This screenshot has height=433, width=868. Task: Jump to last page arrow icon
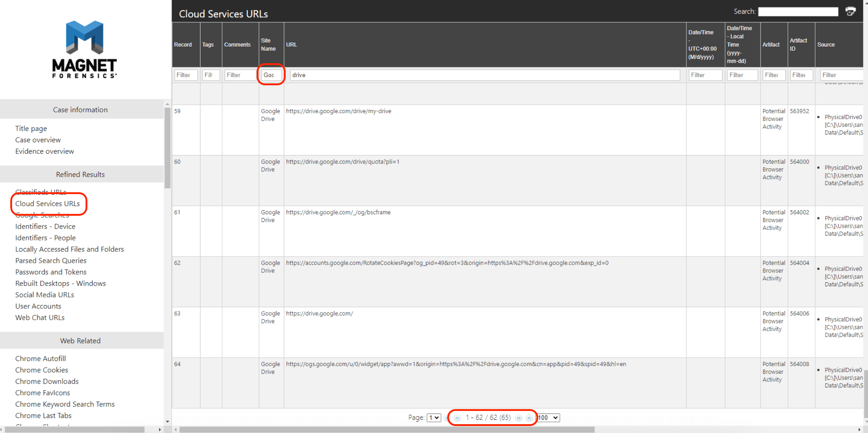(x=529, y=418)
